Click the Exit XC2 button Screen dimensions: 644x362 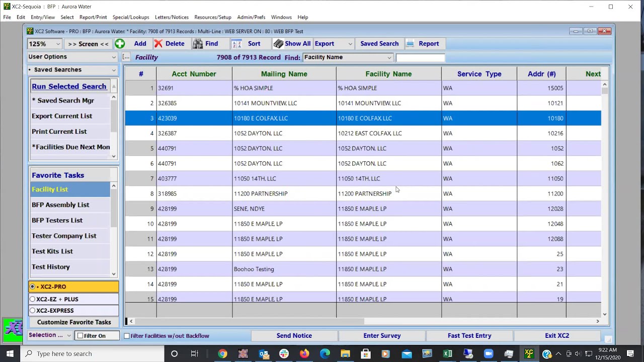[557, 335]
